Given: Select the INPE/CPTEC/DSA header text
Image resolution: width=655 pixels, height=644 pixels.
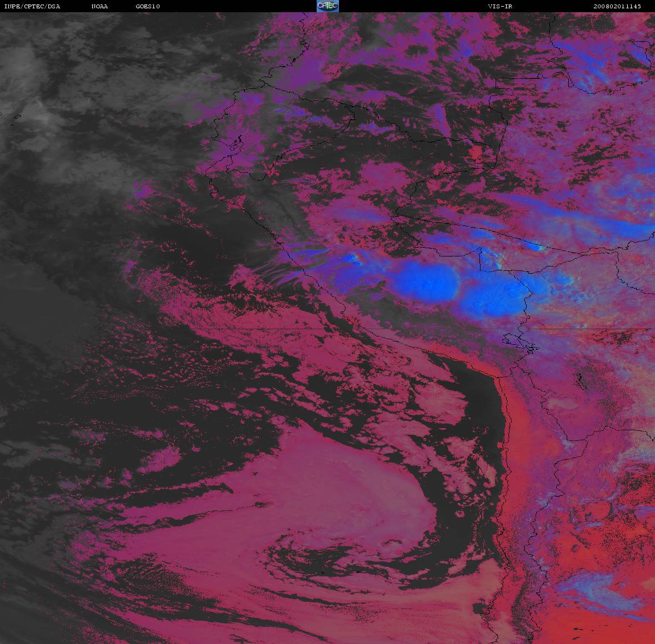Looking at the screenshot, I should (x=32, y=6).
